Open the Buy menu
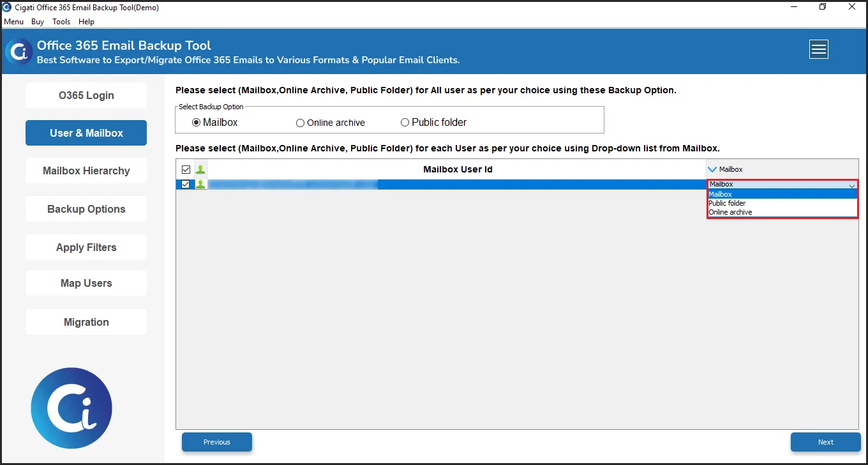Viewport: 868px width, 465px height. (x=38, y=22)
